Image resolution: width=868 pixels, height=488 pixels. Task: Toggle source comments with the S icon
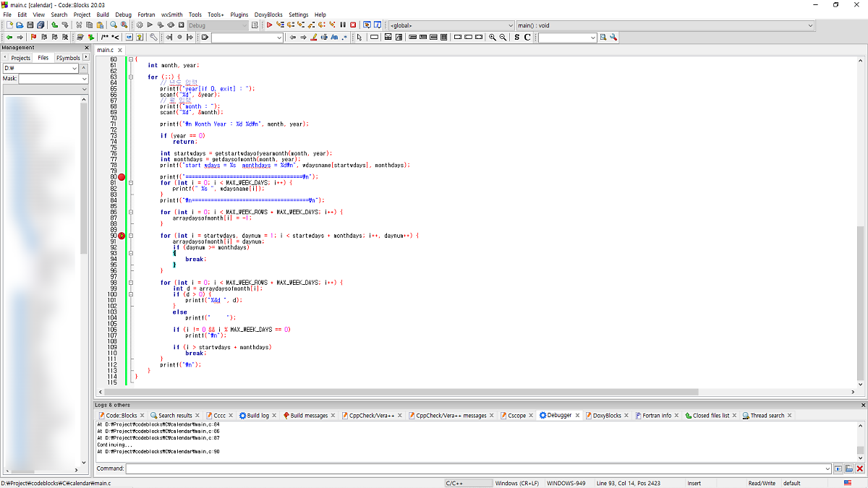click(x=516, y=38)
